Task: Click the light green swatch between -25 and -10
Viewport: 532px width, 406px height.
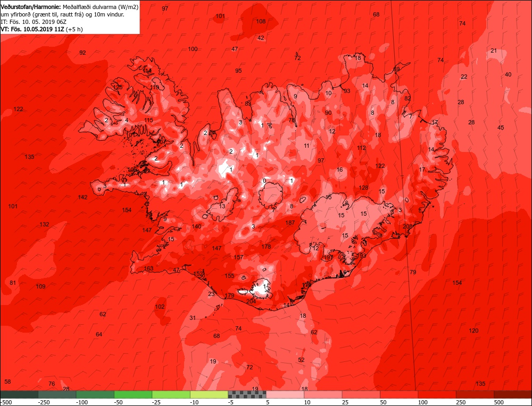Action: [171, 394]
